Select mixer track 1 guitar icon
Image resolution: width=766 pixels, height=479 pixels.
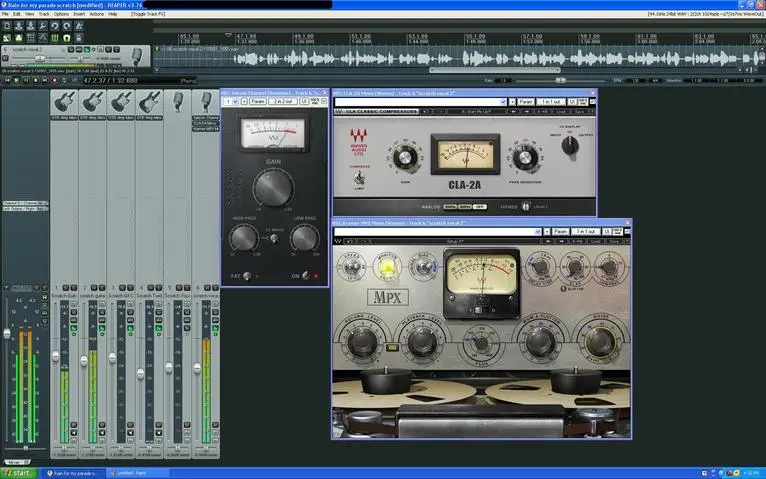(64, 102)
